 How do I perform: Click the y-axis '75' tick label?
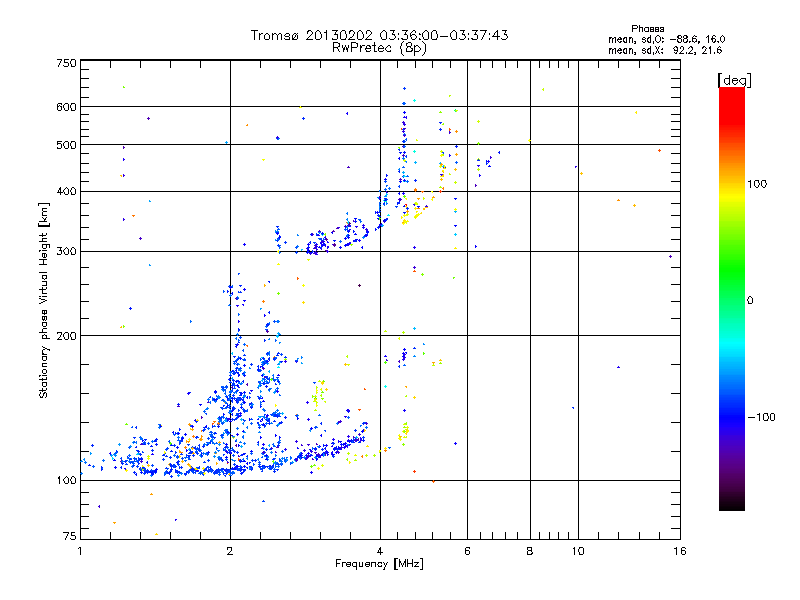70,536
